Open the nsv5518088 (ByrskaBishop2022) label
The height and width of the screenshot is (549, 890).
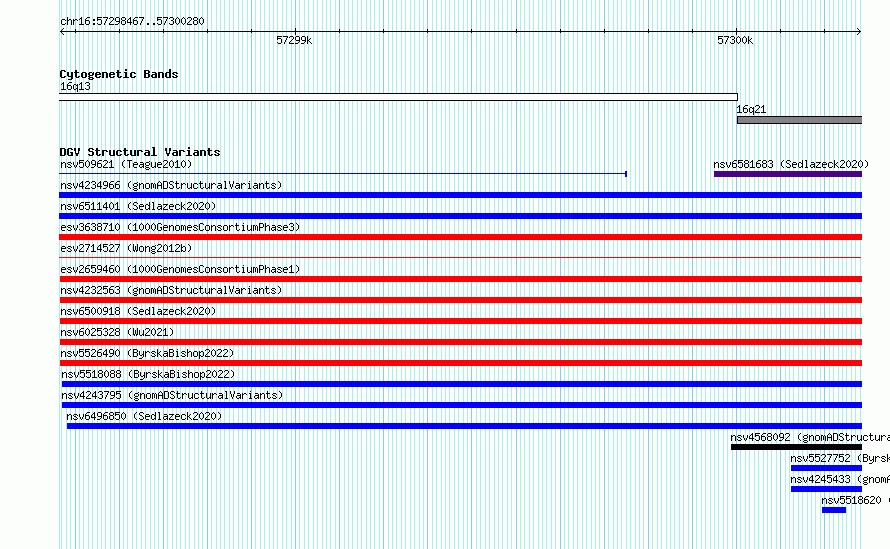(x=148, y=374)
